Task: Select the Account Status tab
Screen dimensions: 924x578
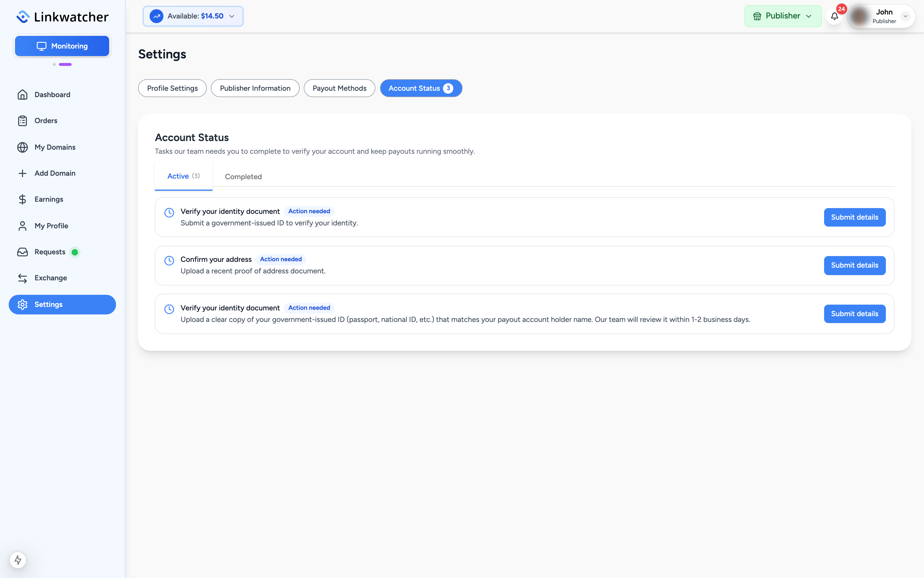Action: (x=421, y=88)
